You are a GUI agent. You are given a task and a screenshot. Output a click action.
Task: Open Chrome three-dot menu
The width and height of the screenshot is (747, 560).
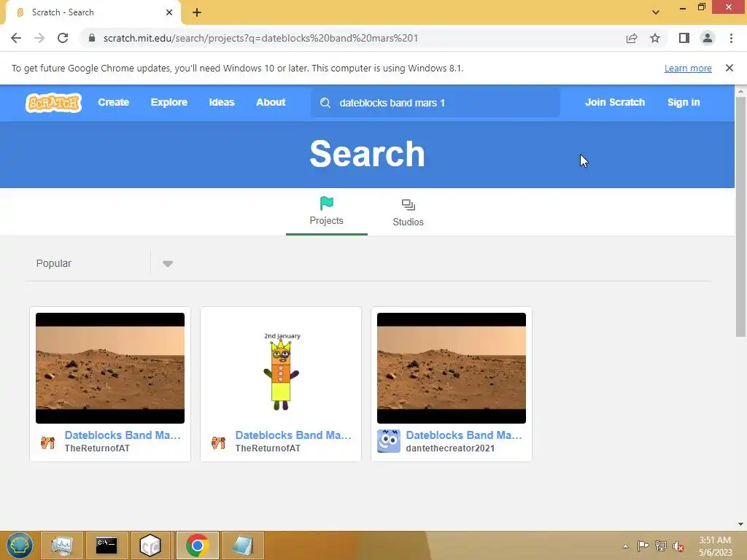click(731, 38)
